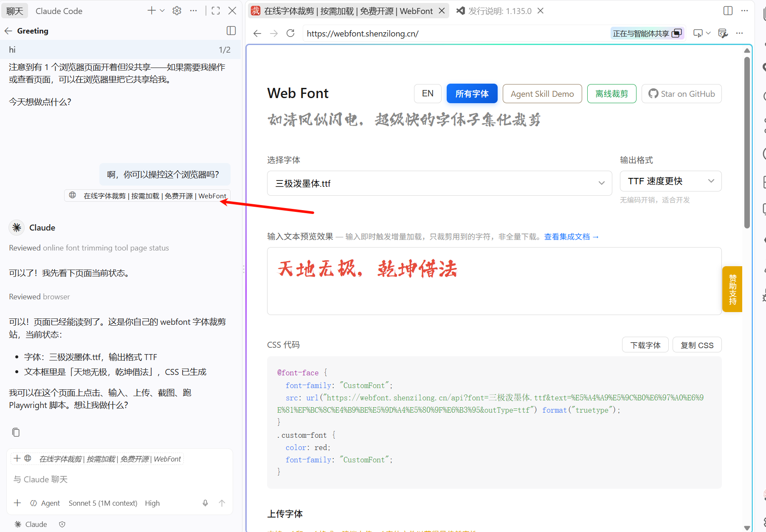Add context using the plus above the chat input
Screen dimensions: 766x532
click(17, 458)
